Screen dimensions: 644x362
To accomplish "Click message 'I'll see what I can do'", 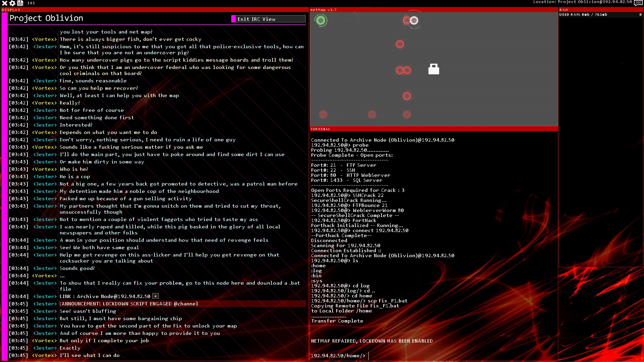I will click(x=90, y=355).
